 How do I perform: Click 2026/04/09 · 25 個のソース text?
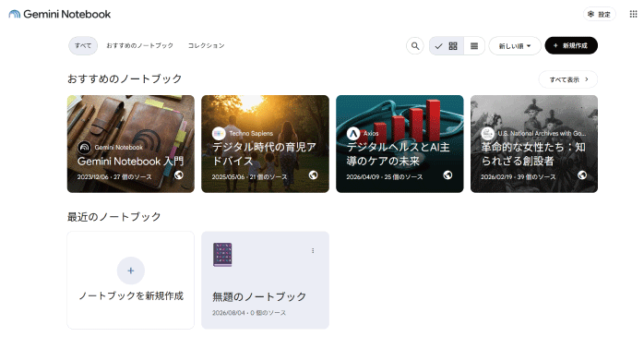click(384, 177)
